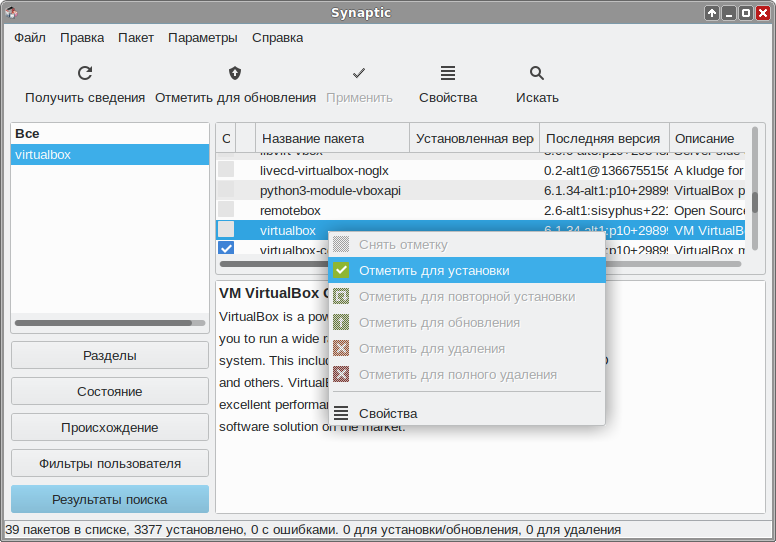Choose Отметить для удаления entry

point(467,348)
